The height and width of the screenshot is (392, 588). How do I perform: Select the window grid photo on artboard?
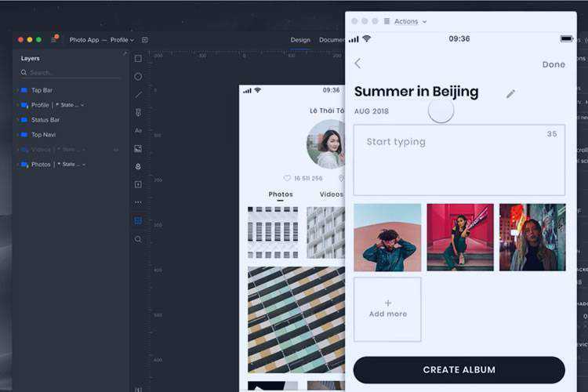[x=273, y=233]
